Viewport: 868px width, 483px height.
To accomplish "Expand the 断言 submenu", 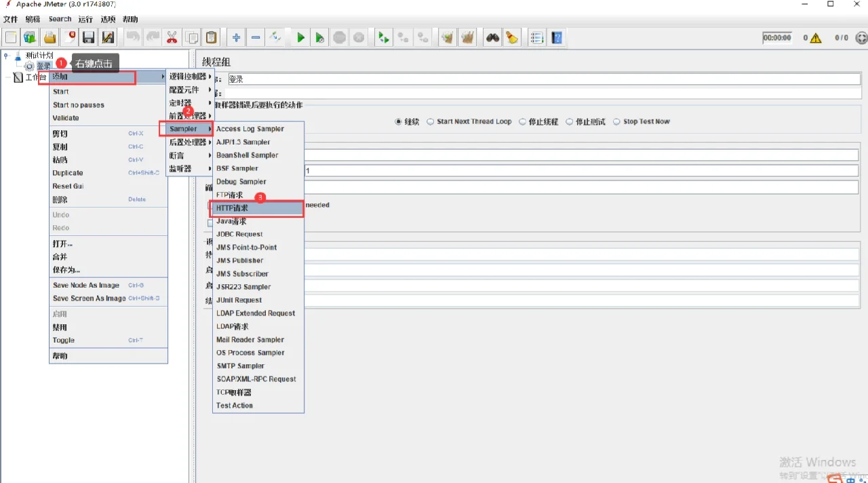I will 191,155.
